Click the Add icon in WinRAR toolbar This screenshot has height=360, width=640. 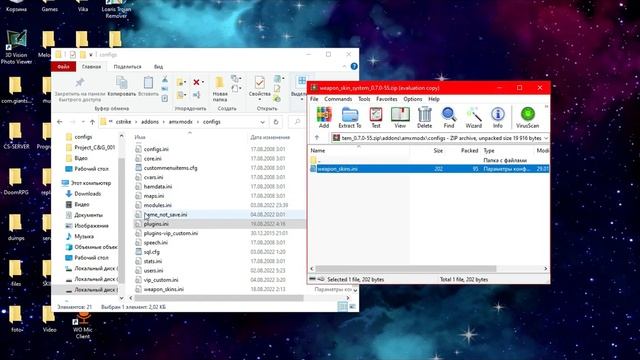324,118
